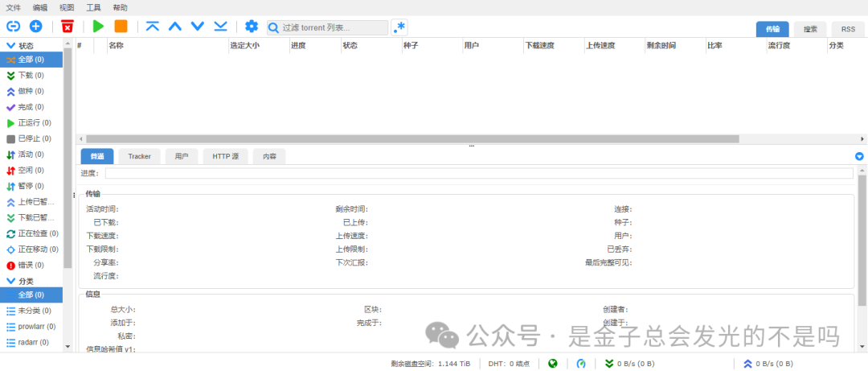Screen dimensions: 868x371
Task: Switch to the Tracker tab
Action: click(139, 156)
